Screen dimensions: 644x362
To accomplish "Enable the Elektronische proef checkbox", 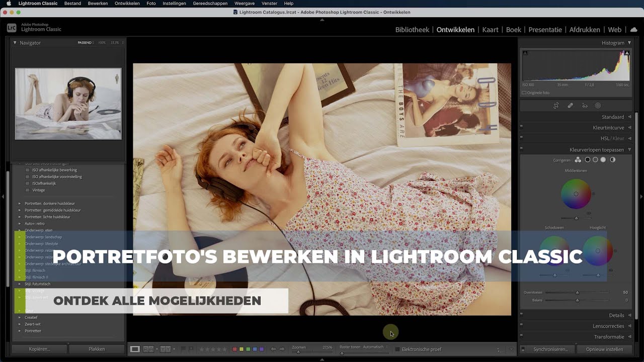I will click(x=397, y=349).
